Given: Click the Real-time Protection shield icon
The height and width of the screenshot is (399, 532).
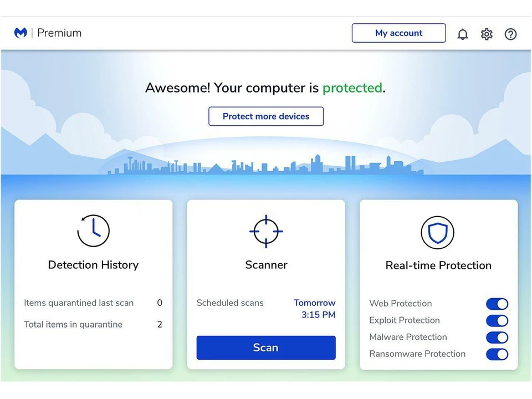Looking at the screenshot, I should 438,232.
